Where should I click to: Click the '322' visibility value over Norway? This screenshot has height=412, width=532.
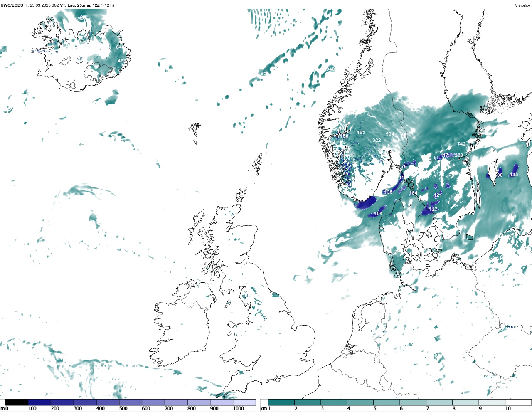(x=377, y=140)
